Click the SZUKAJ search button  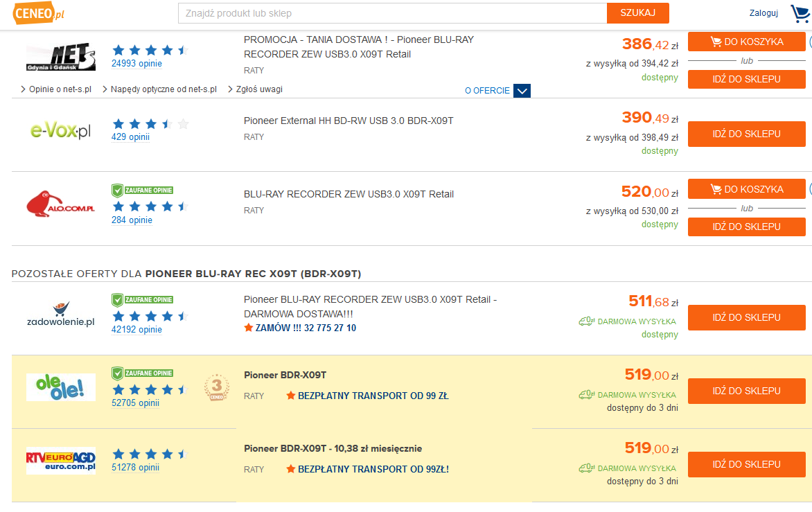tap(638, 13)
